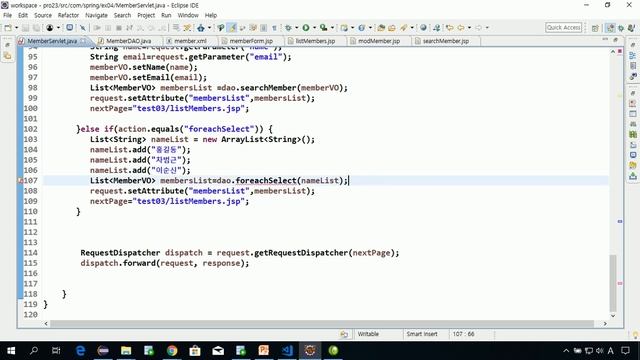The image size is (640, 360).
Task: Click the PowerPoint icon on taskbar
Action: (264, 351)
